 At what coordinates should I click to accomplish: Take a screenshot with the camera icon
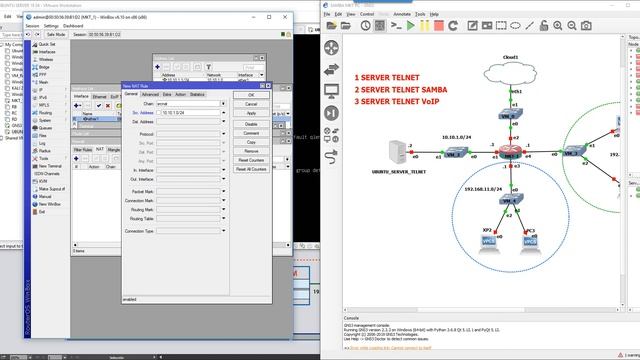click(586, 26)
